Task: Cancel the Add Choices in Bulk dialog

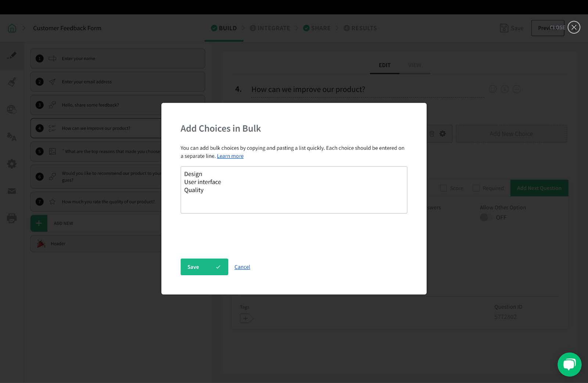Action: click(242, 267)
